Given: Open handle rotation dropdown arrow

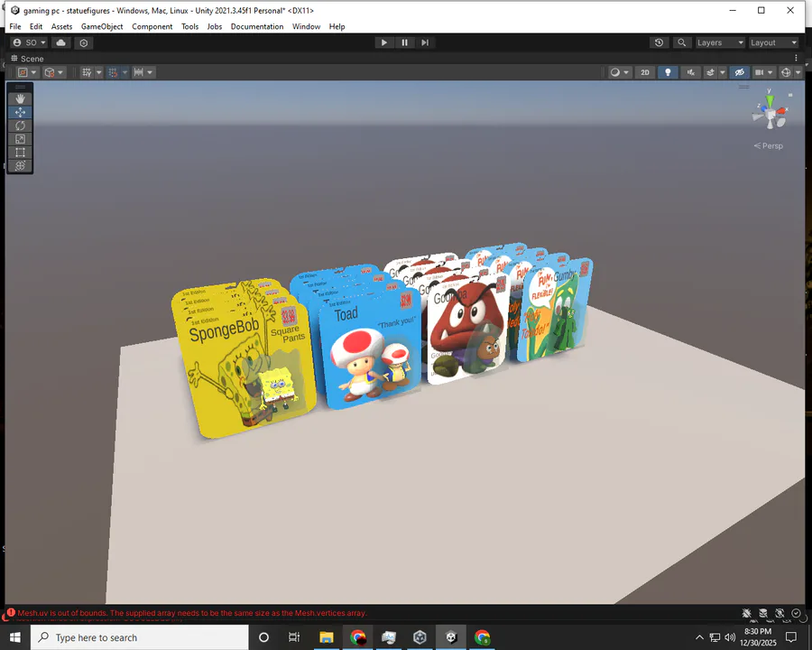Looking at the screenshot, I should (x=60, y=72).
